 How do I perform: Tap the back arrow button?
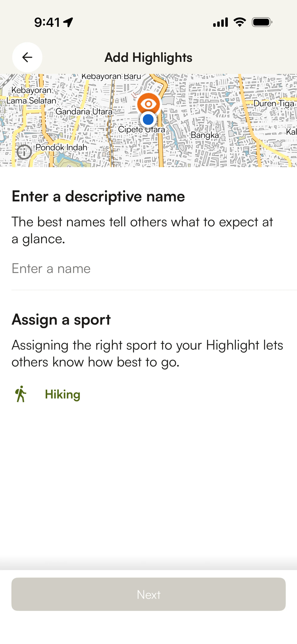pyautogui.click(x=27, y=57)
